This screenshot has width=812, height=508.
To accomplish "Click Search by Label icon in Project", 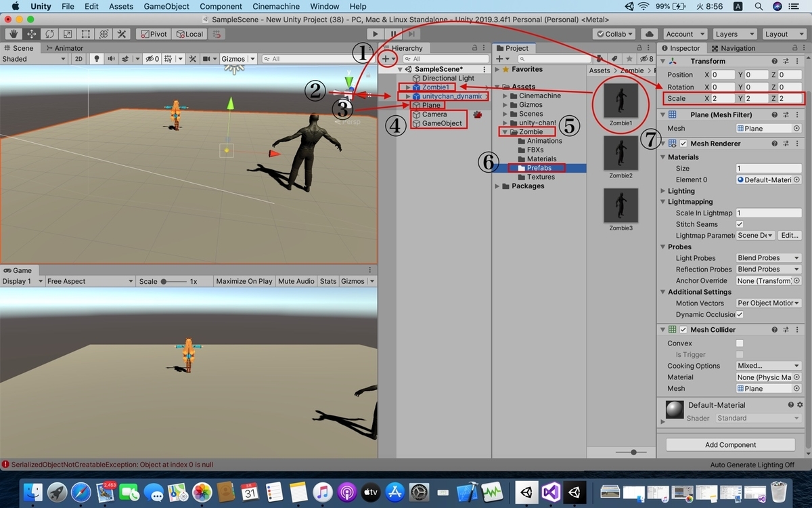I will point(615,59).
